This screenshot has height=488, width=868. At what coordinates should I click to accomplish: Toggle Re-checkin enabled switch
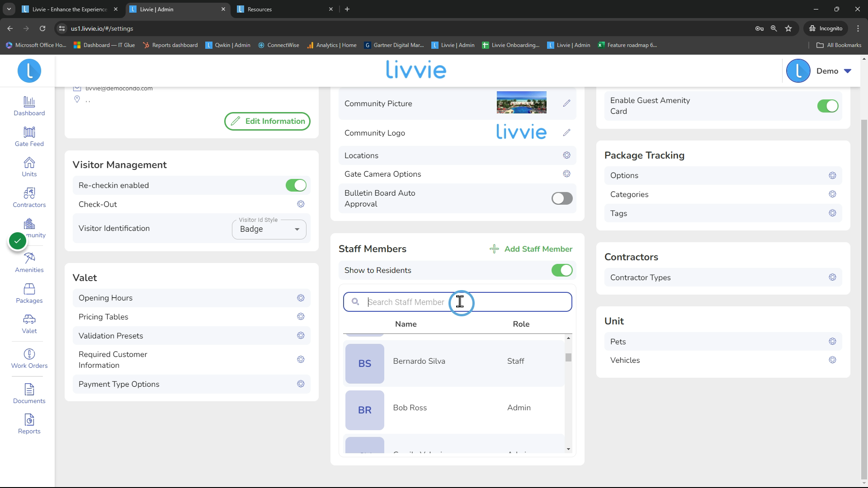click(296, 185)
